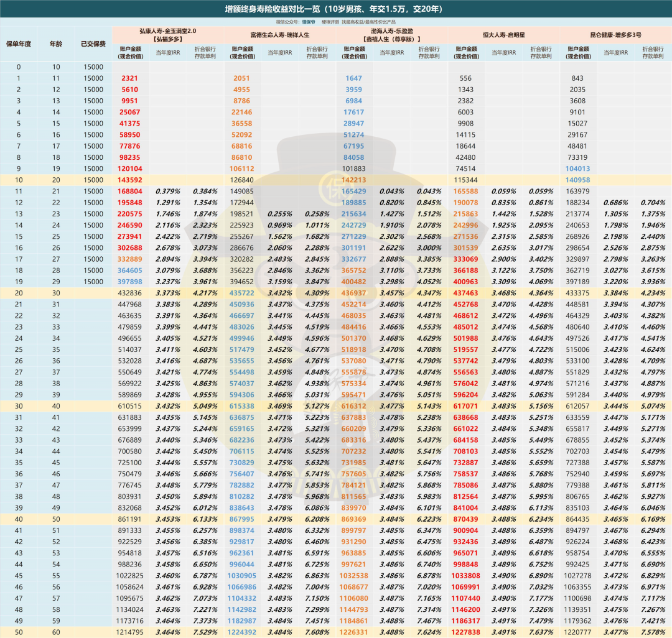Viewport: 672px width, 638px height.
Task: Select the orange cell value 106112
Action: click(242, 169)
